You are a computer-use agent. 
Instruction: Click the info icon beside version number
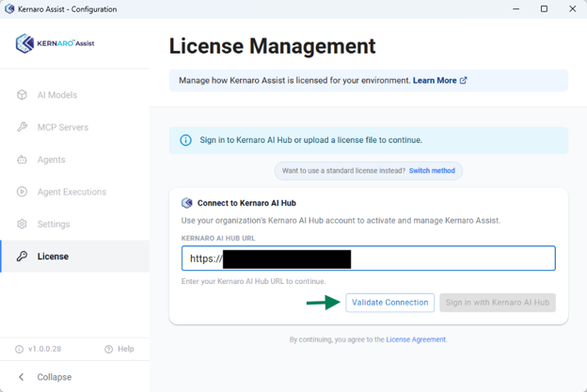pos(19,349)
